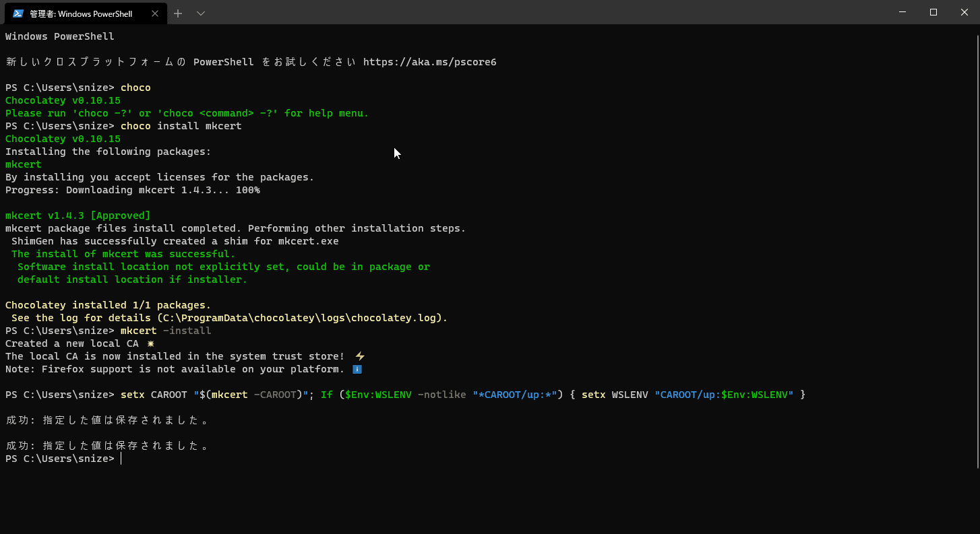The width and height of the screenshot is (980, 534).
Task: Click the PowerShell icon on the tab
Action: [x=18, y=13]
